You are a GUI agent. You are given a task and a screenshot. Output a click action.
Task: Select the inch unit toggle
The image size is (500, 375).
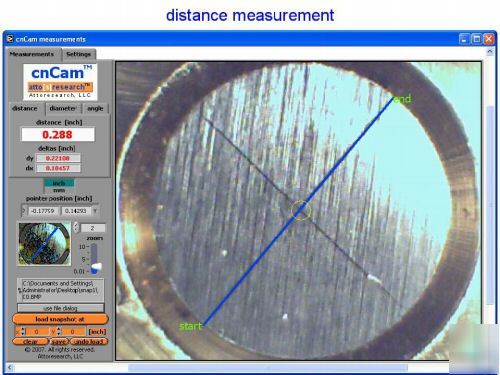(x=59, y=183)
